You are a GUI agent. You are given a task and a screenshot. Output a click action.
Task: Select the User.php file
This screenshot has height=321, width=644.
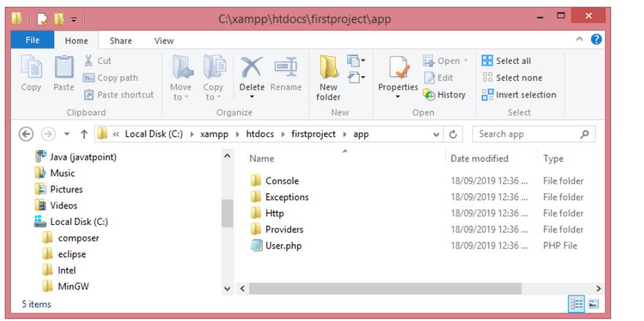283,246
